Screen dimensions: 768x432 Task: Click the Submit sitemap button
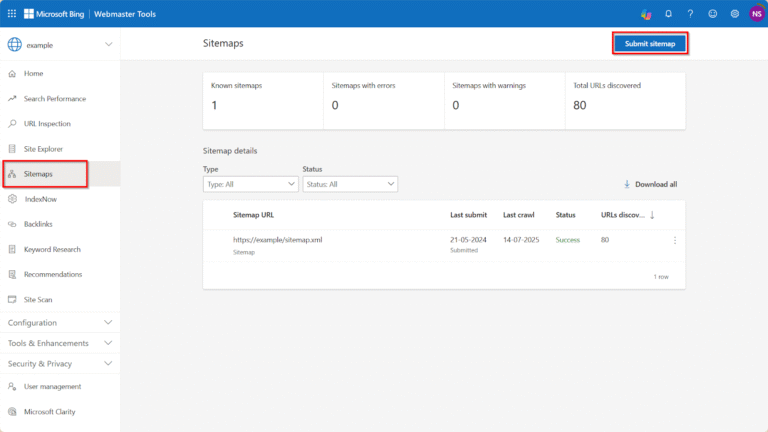[x=650, y=44]
